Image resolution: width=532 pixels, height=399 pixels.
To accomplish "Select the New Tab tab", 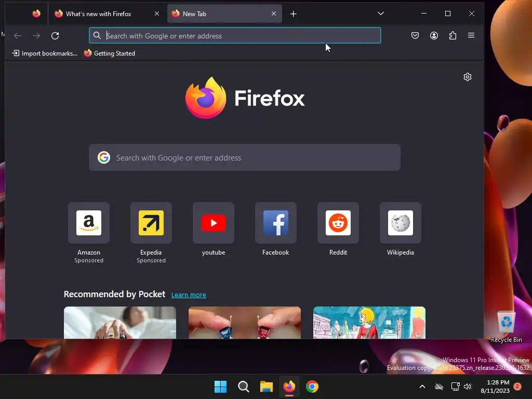I will (x=224, y=14).
